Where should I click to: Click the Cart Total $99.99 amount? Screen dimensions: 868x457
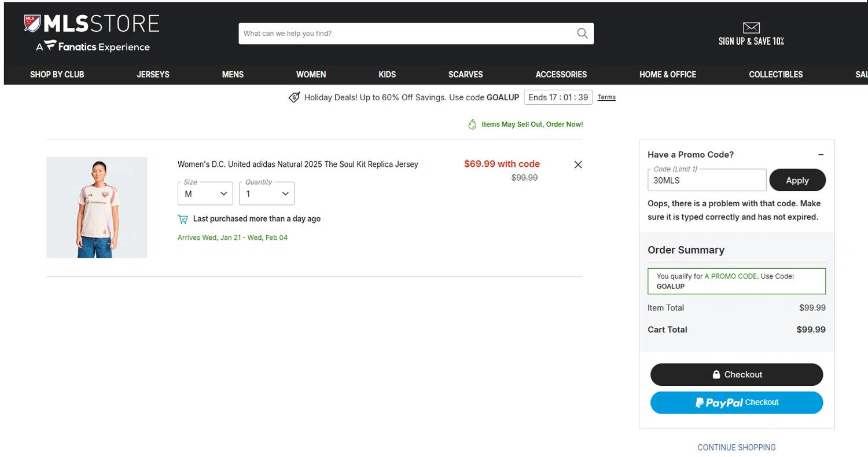tap(811, 330)
